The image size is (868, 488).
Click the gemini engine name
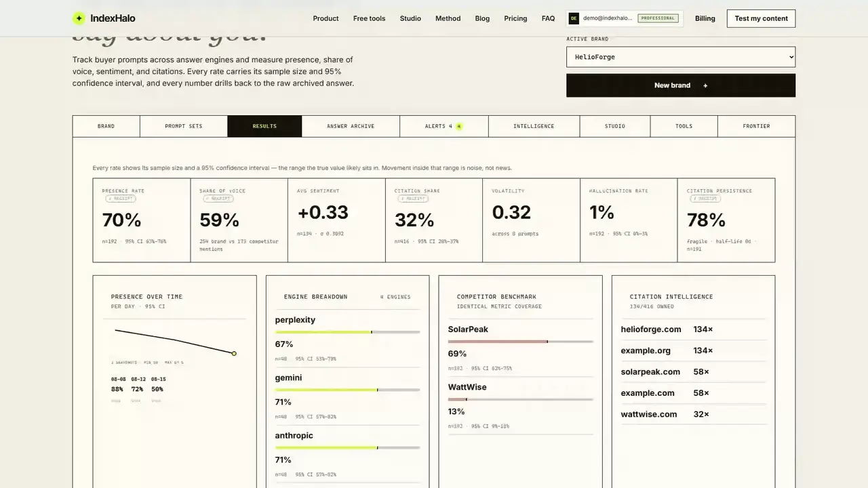point(288,378)
